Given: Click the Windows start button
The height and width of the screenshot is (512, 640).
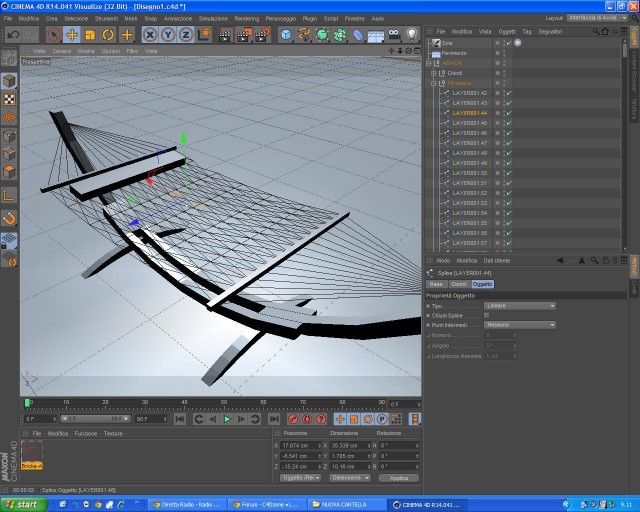Looking at the screenshot, I should [24, 505].
